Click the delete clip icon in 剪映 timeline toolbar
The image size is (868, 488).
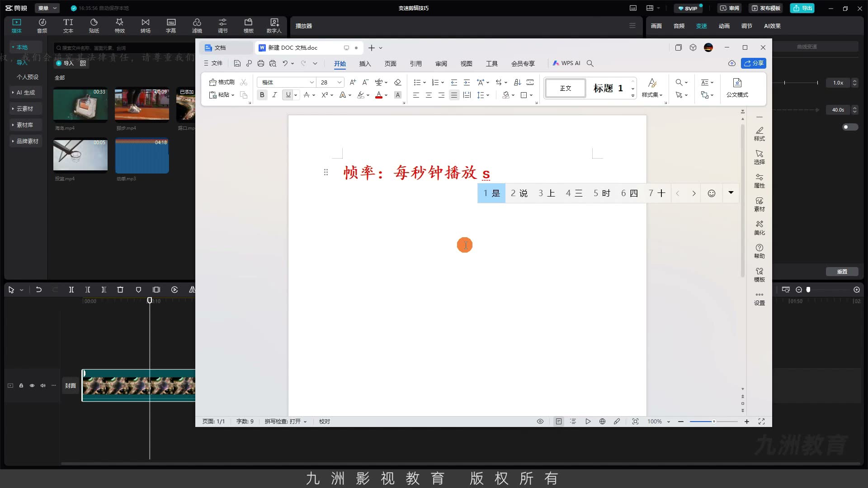tap(120, 290)
